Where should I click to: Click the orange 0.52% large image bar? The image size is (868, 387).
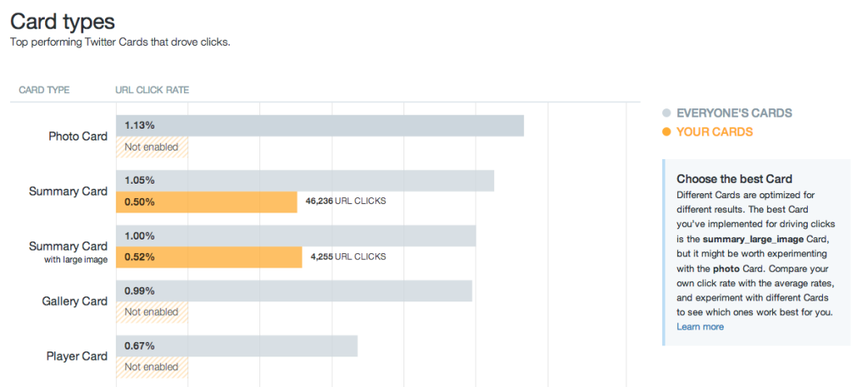coord(209,257)
